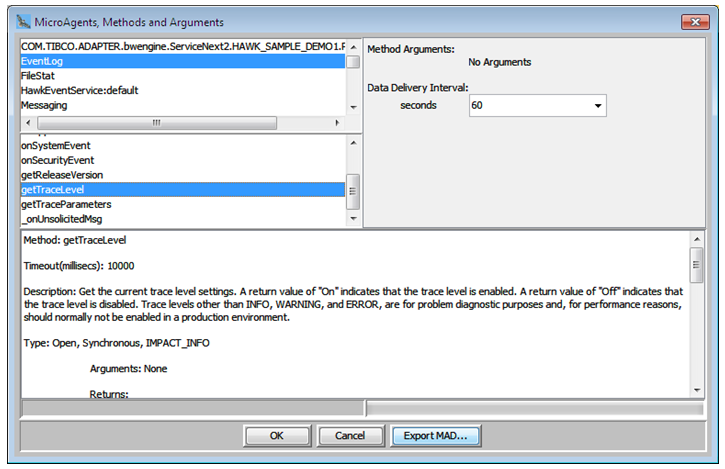Select the getTraceParameters method
The width and height of the screenshot is (725, 469).
183,204
